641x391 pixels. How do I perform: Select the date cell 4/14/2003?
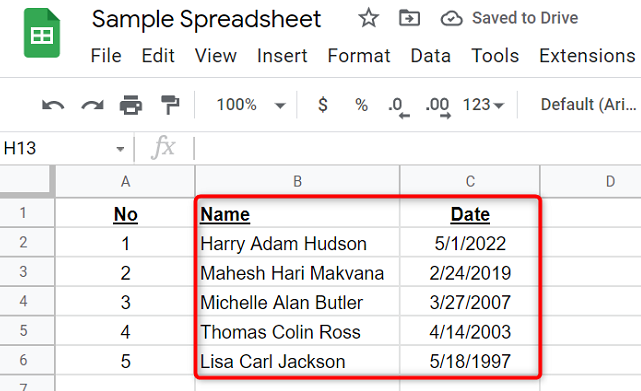tap(470, 331)
